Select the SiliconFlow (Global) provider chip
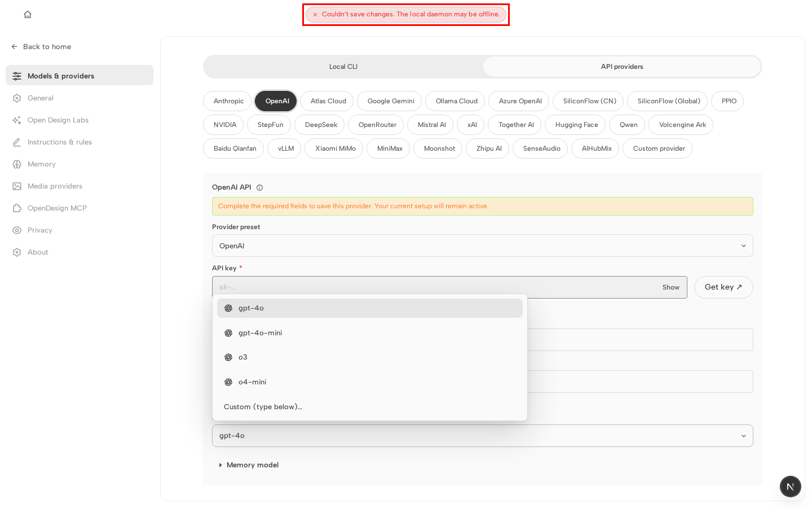Screen dimensions: 812x508 669,101
